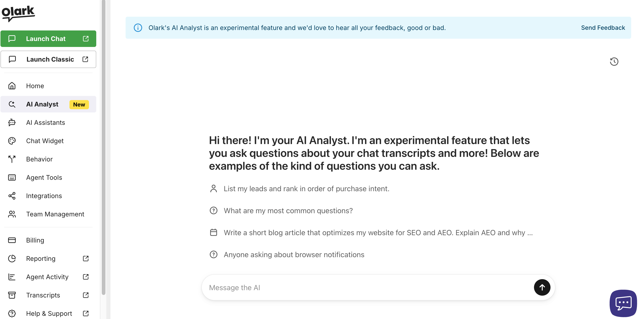
Task: Click the Message the AI input field
Action: 350,287
